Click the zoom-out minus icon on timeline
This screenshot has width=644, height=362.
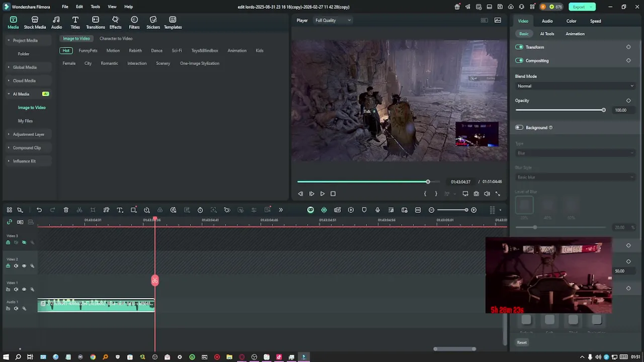[x=431, y=210]
